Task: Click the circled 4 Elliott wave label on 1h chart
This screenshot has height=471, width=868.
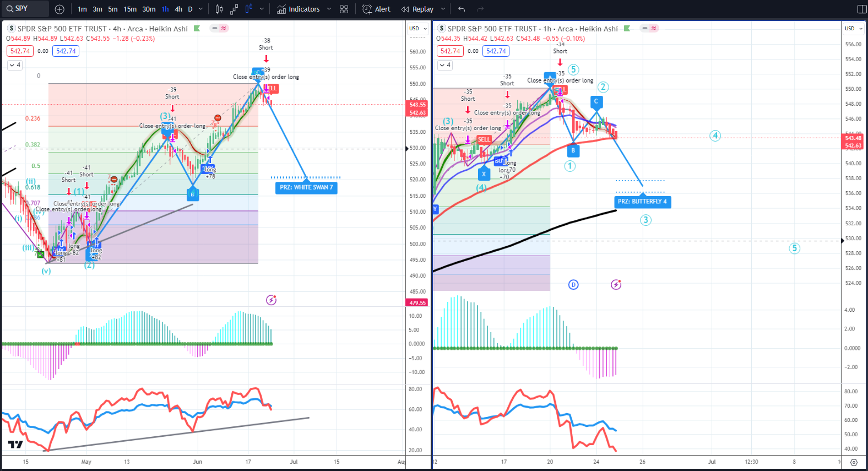Action: pos(715,136)
